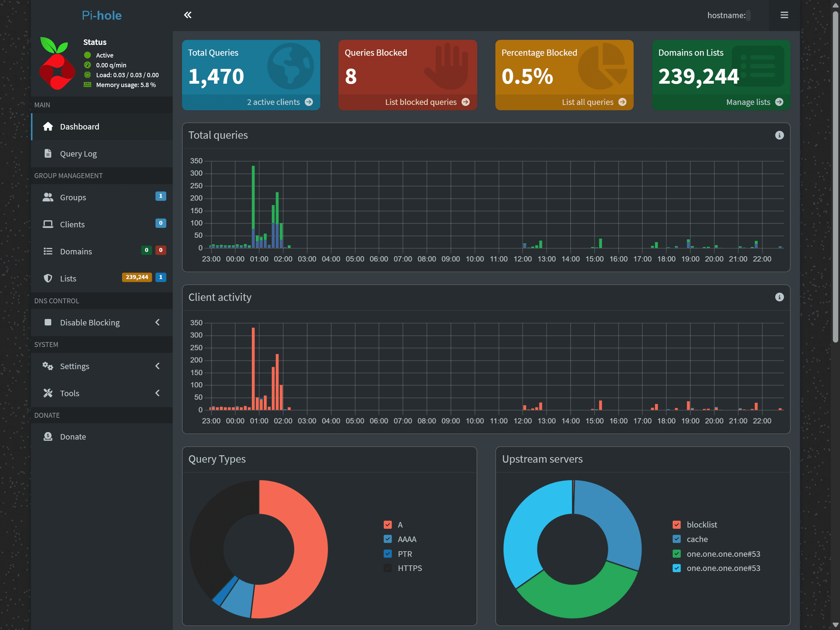Open info icon on Total queries panel
840x630 pixels.
(779, 135)
